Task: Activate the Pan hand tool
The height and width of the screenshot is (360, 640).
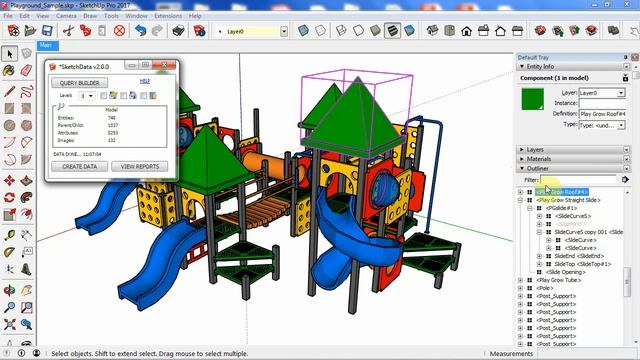Action: [x=26, y=290]
